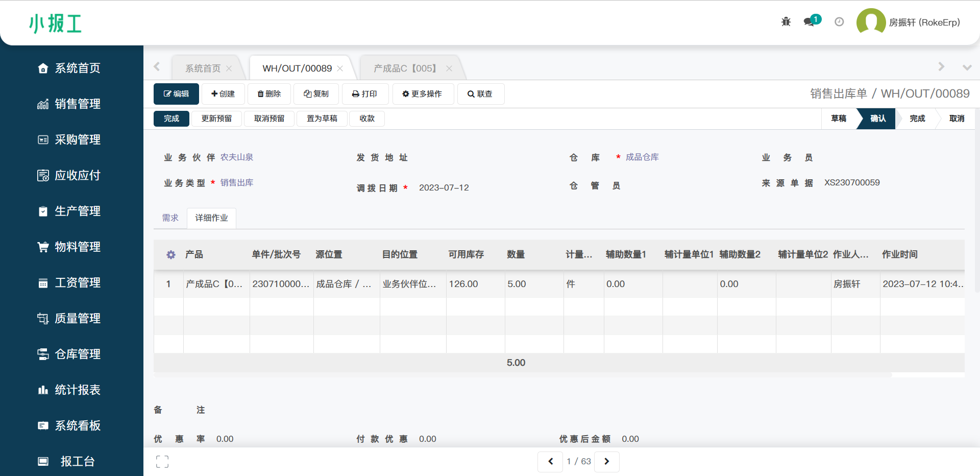Click the clock activity icon in the header
Screen dimensions: 980x476
coord(839,21)
